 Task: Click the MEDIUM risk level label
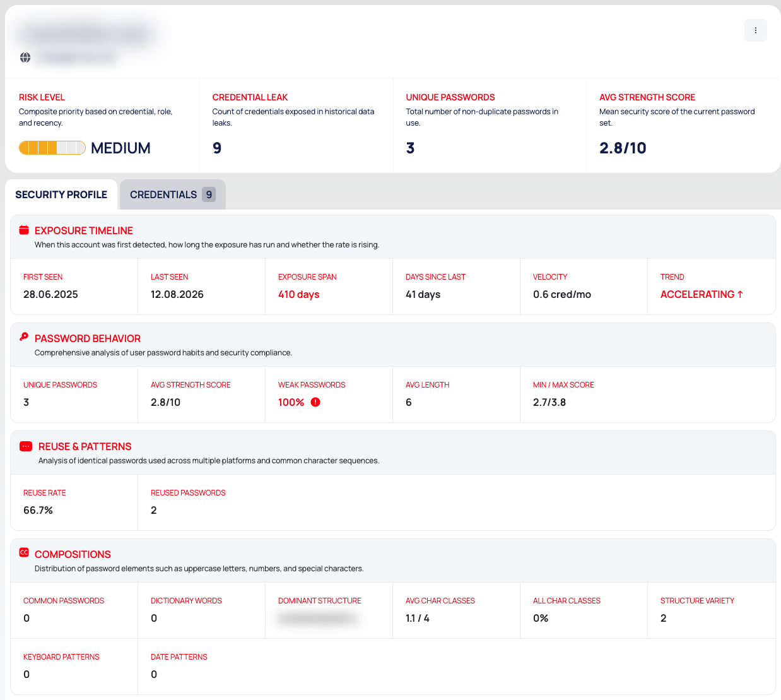point(120,148)
